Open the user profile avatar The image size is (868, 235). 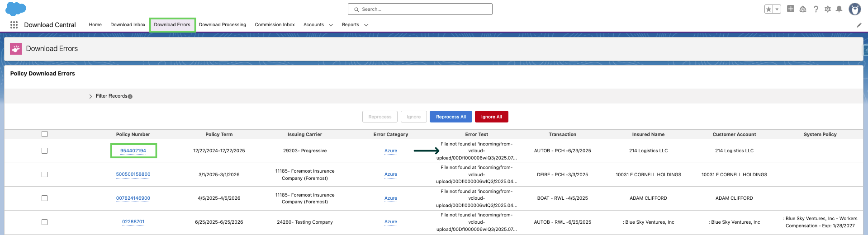coord(855,9)
